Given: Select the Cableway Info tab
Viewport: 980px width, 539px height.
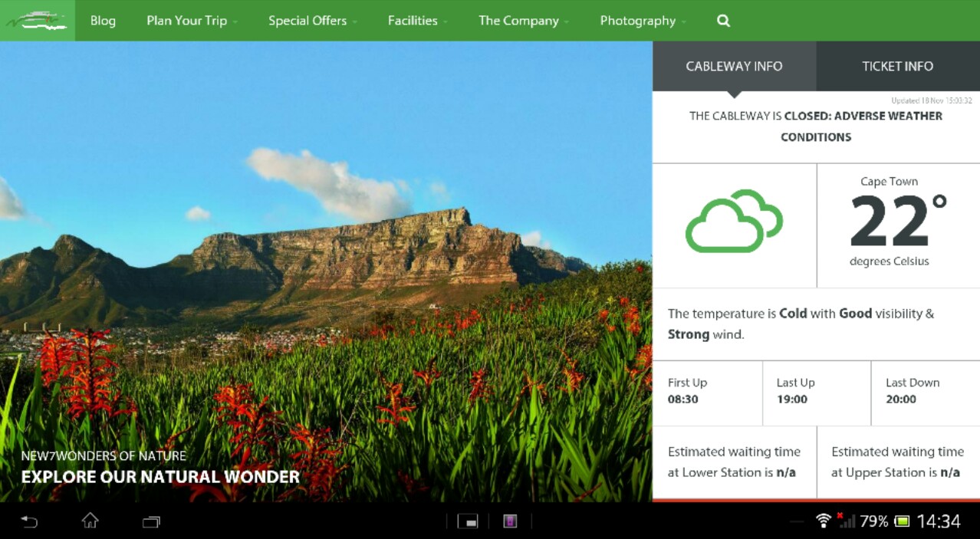Looking at the screenshot, I should (x=734, y=66).
